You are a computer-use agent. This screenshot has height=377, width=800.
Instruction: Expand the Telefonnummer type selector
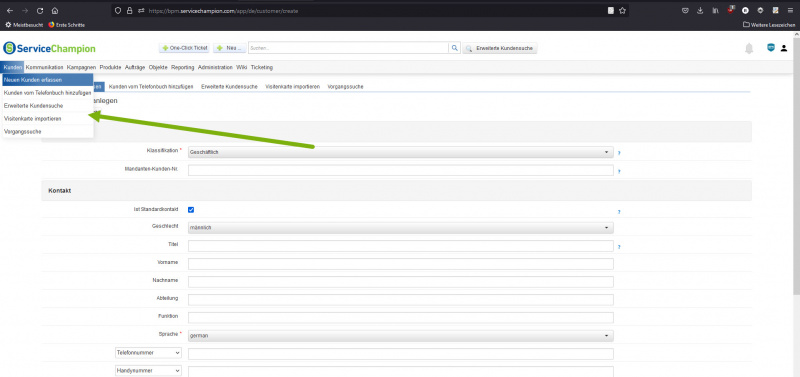pos(148,353)
